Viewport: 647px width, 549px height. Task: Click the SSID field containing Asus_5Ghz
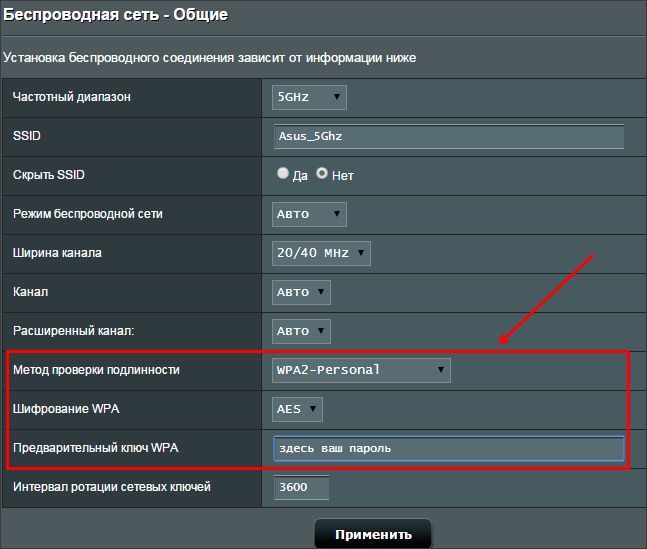click(x=449, y=136)
